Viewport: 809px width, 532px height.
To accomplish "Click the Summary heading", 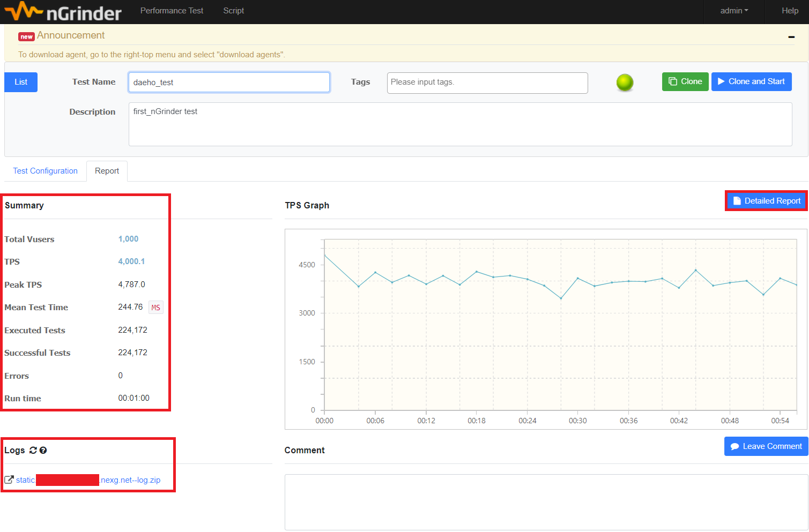I will coord(24,205).
